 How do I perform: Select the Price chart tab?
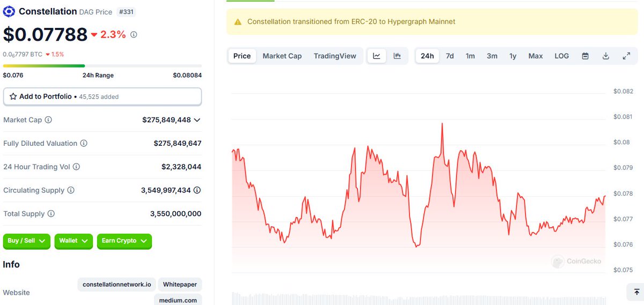pyautogui.click(x=242, y=56)
